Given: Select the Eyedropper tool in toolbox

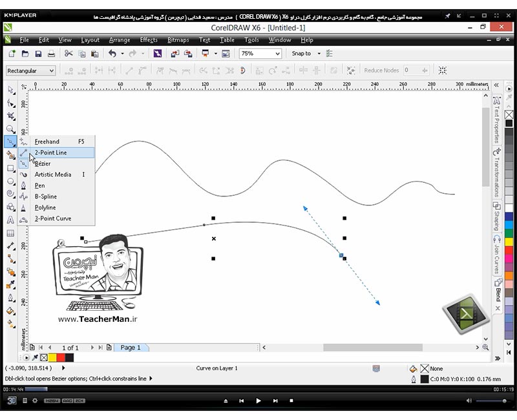Looking at the screenshot, I should [10, 285].
